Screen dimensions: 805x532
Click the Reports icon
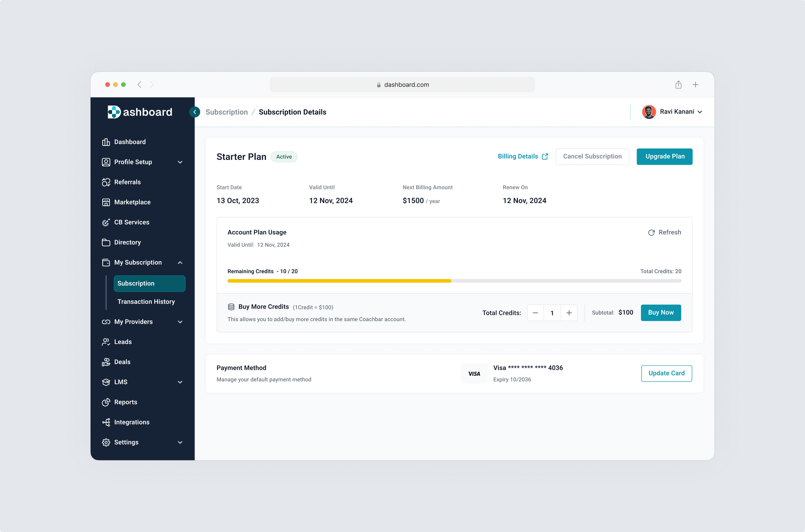click(x=106, y=402)
